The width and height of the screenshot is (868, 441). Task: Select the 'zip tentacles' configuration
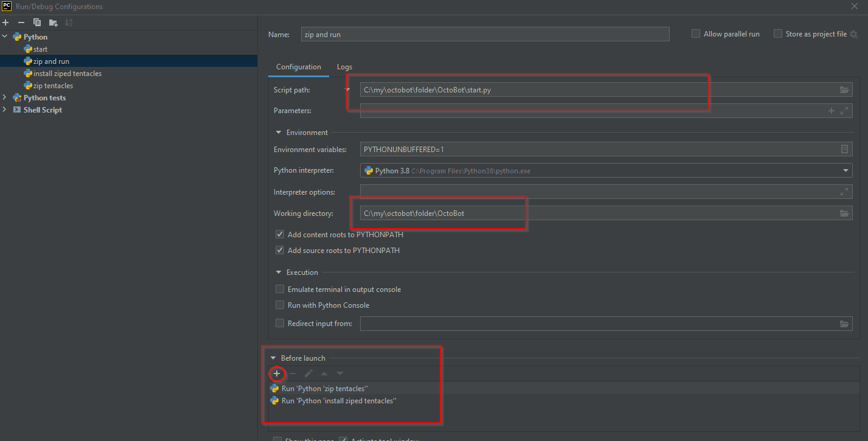(53, 86)
